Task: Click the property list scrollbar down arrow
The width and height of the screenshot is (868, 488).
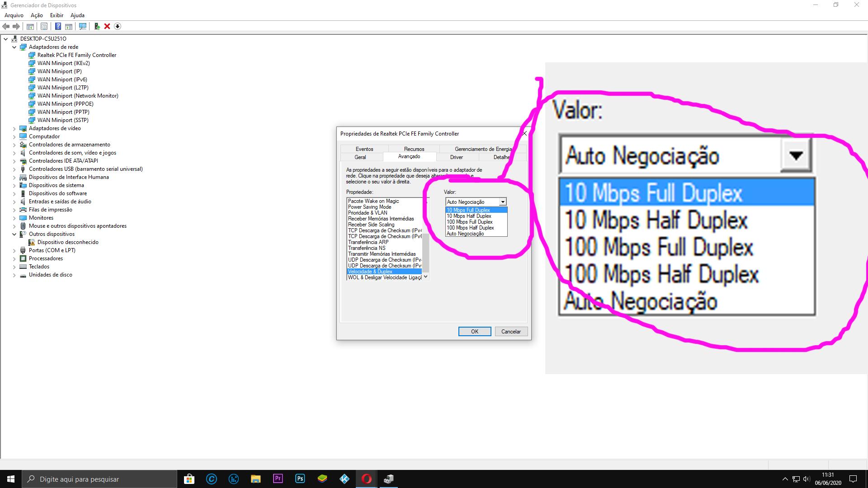Action: pyautogui.click(x=425, y=277)
